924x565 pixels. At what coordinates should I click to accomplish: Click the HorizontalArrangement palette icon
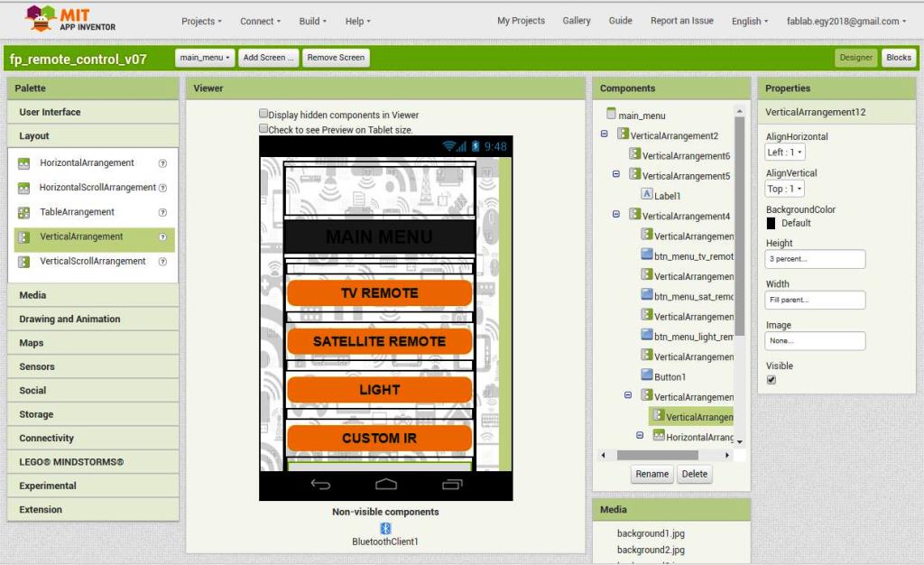tap(24, 163)
